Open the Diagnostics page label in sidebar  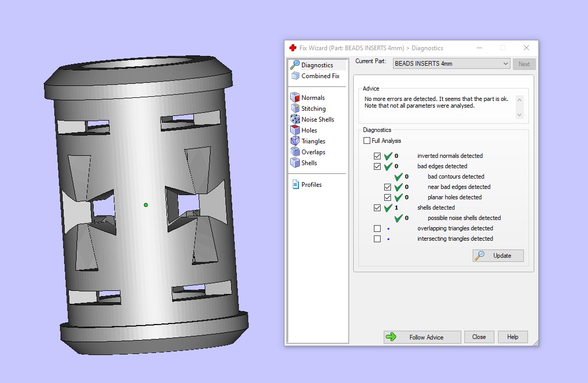(317, 65)
